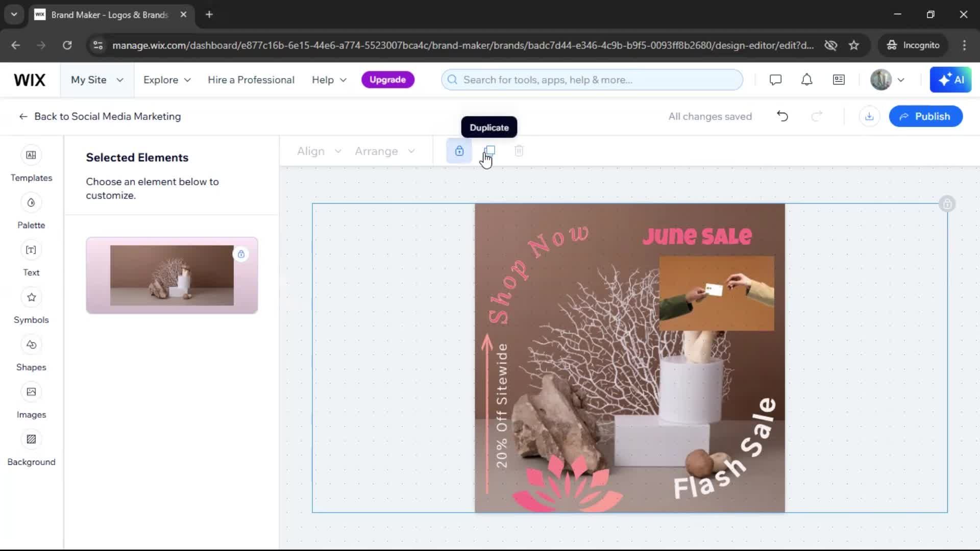Screen dimensions: 980x551
Task: Open browser three-dot menu
Action: (x=964, y=45)
